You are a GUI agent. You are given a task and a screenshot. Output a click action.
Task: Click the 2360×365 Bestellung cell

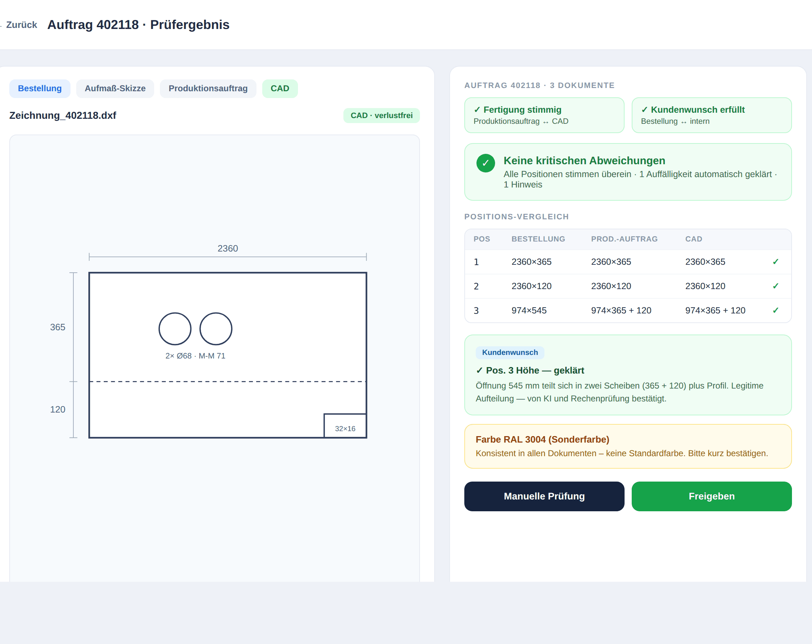532,262
